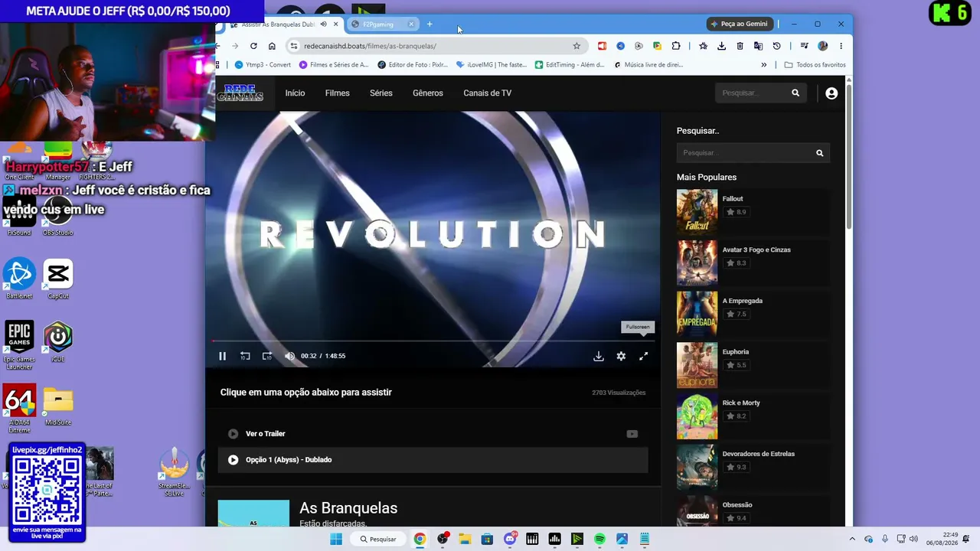
Task: Skip forward 10 seconds in the video
Action: pyautogui.click(x=267, y=356)
